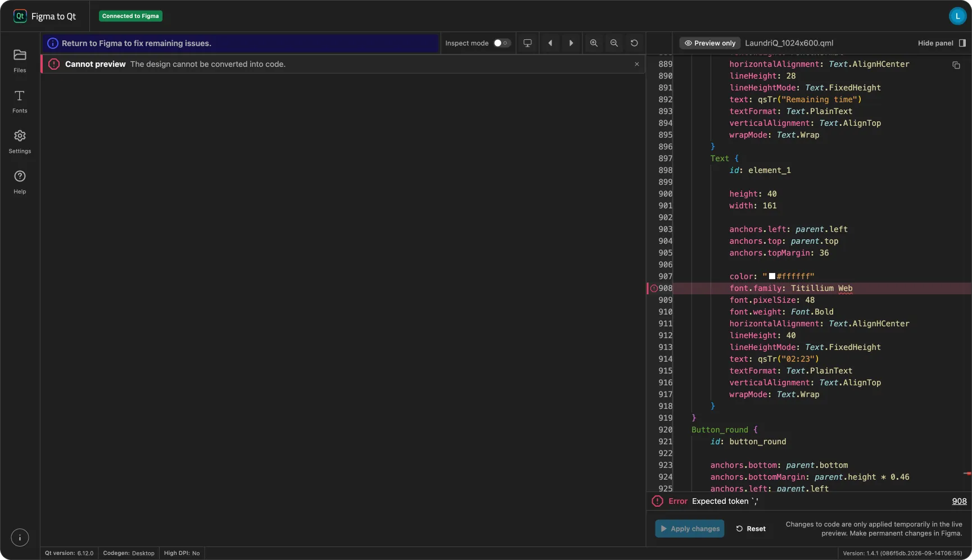Click the High DPI: No status entry
972x560 pixels.
pos(182,553)
